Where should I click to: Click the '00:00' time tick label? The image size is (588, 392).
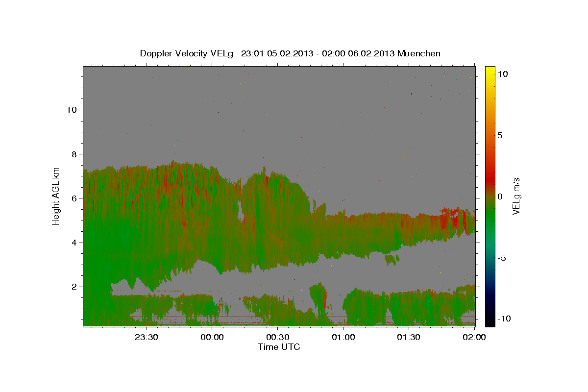pyautogui.click(x=212, y=338)
